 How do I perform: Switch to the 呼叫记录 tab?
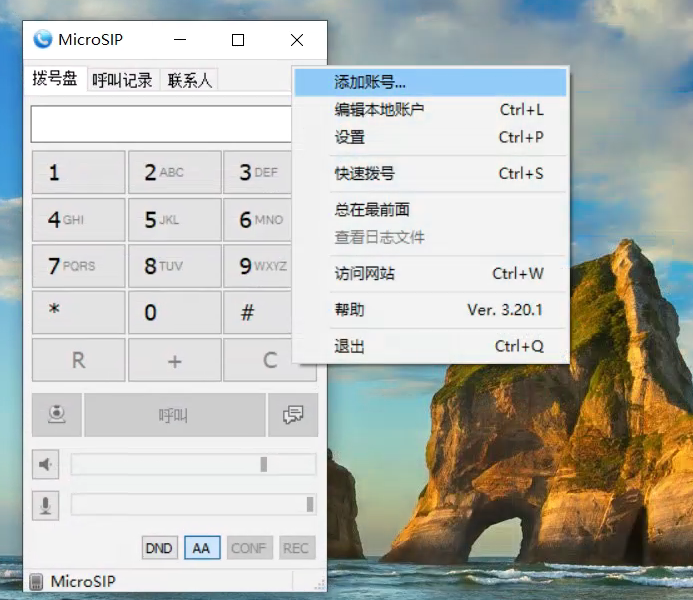click(x=122, y=80)
